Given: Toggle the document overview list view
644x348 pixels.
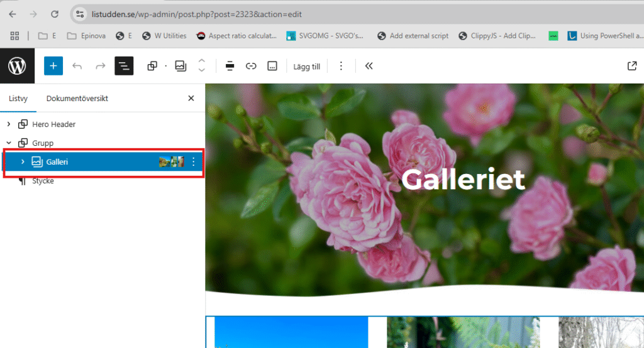Looking at the screenshot, I should [124, 66].
